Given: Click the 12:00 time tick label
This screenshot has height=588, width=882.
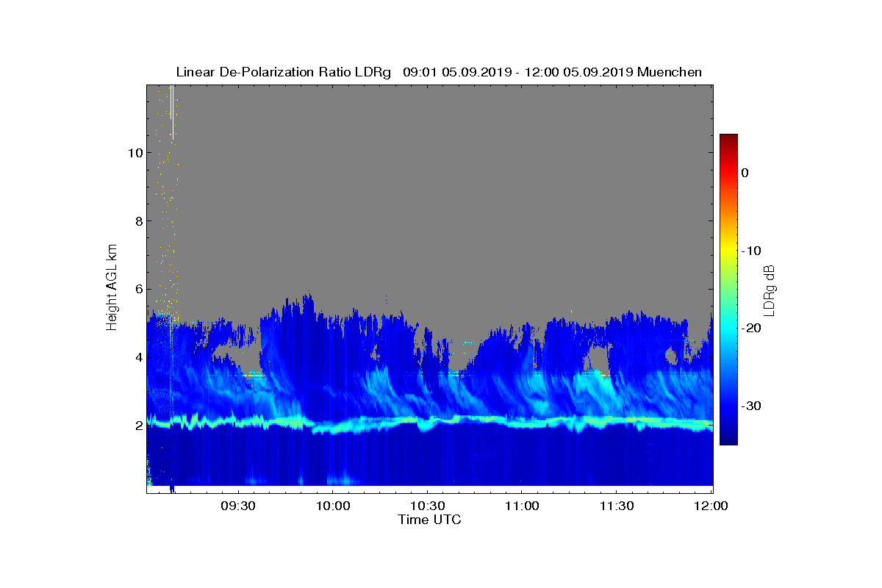Looking at the screenshot, I should (711, 506).
